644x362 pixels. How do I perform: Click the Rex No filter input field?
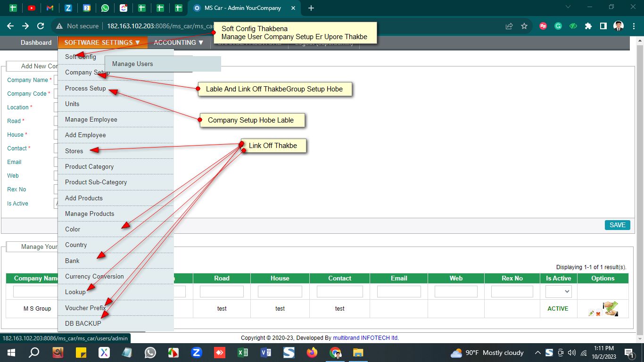[x=512, y=291]
